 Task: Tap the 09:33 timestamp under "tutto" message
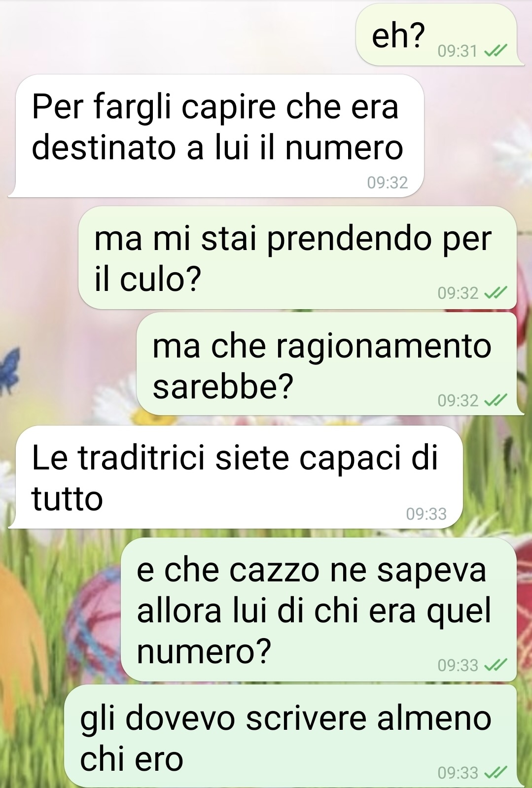click(426, 514)
